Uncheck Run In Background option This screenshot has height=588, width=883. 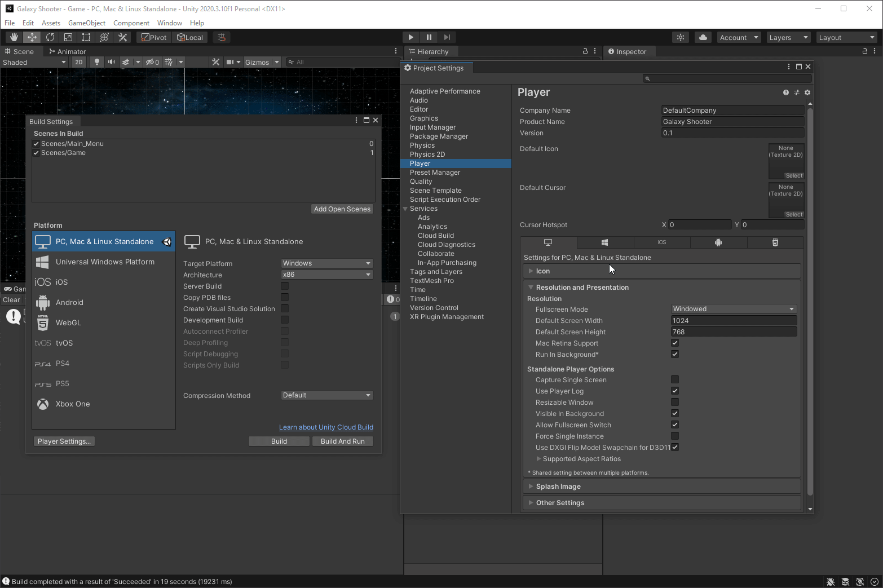(x=675, y=354)
